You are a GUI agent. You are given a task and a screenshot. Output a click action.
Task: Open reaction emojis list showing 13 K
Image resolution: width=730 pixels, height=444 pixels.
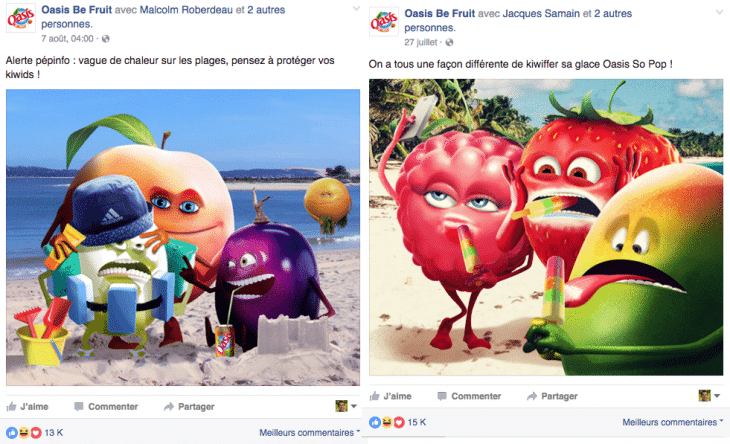pos(34,433)
